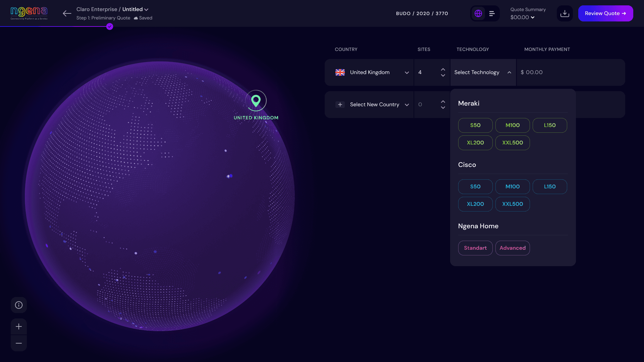Select Meraki XXL500 technology chip
This screenshot has width=644, height=362.
pos(513,143)
